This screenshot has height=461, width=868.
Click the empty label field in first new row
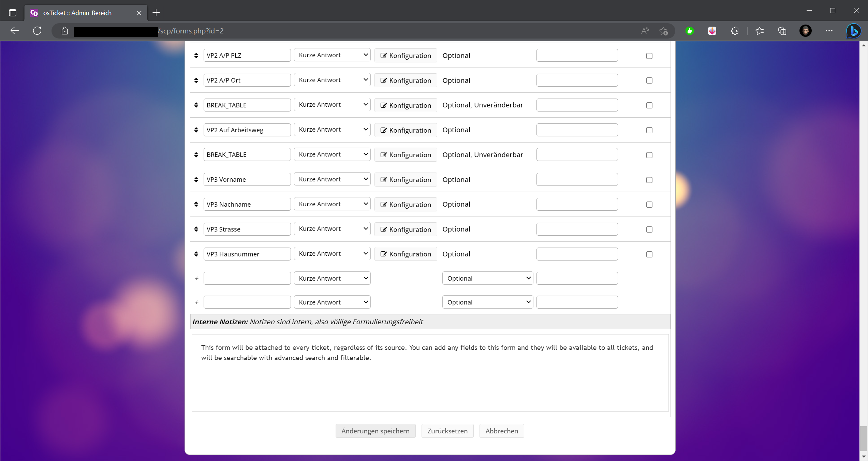247,278
